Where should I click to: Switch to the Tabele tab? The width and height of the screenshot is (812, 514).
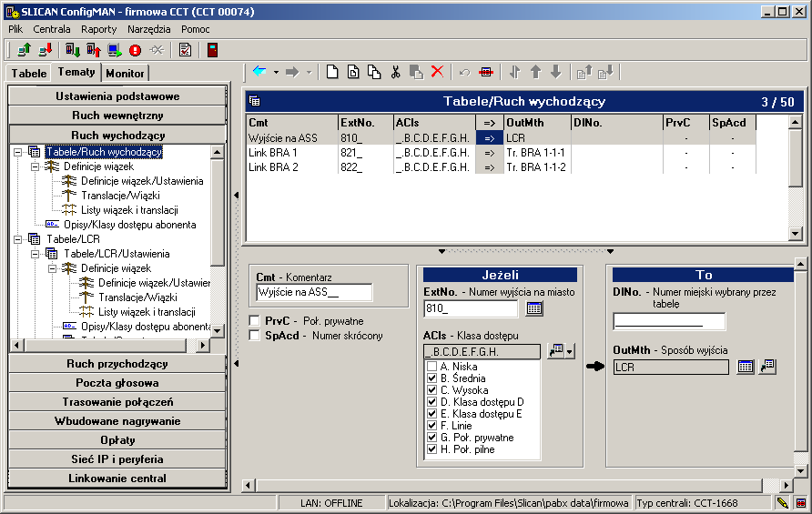29,74
